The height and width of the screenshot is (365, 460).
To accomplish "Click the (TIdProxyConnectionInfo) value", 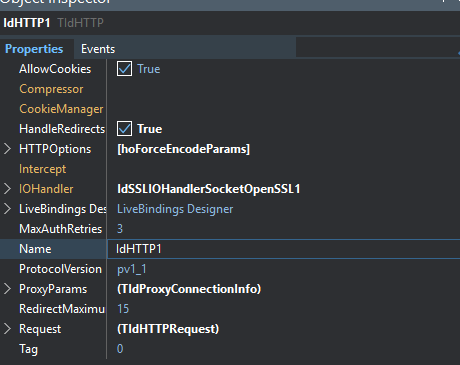I will 189,289.
